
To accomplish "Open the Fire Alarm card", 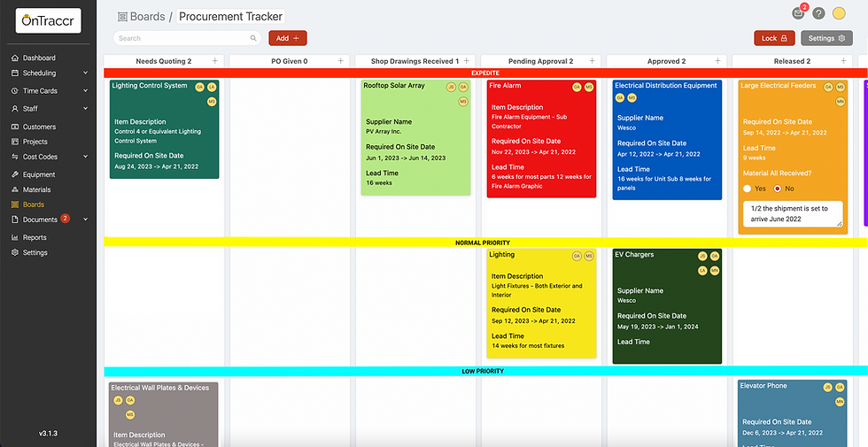I will pos(541,139).
